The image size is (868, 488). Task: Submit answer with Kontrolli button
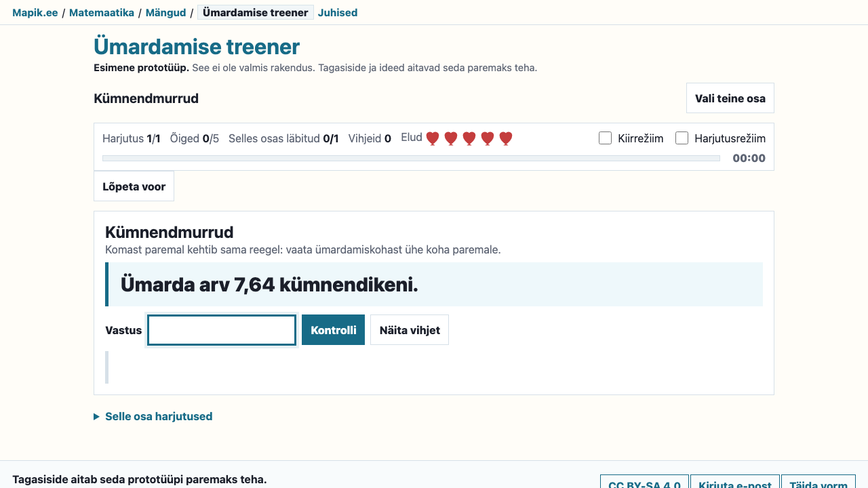(x=334, y=330)
